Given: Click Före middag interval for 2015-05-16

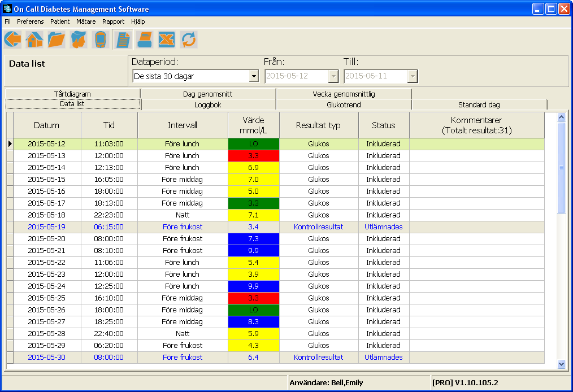Looking at the screenshot, I should (x=183, y=191).
